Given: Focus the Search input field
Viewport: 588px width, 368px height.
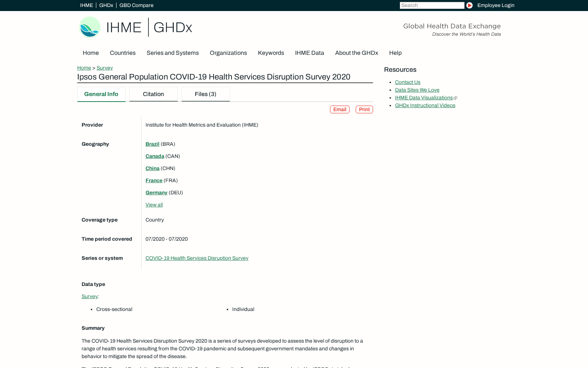Looking at the screenshot, I should point(432,5).
